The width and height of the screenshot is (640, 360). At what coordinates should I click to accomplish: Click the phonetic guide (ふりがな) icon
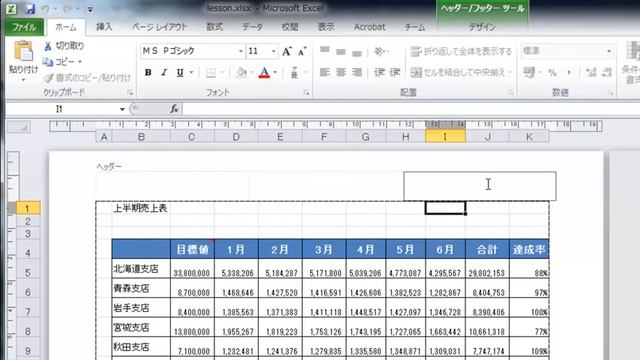pyautogui.click(x=294, y=73)
